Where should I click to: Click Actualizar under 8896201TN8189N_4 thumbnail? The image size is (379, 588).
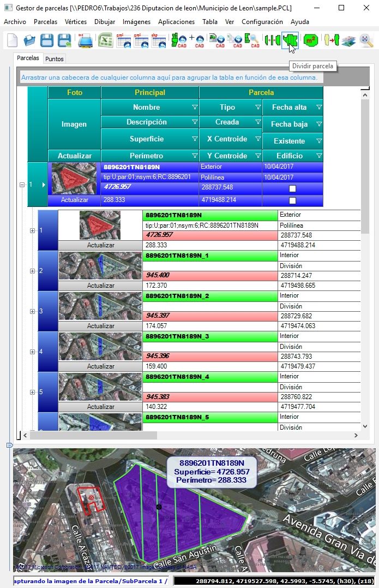[100, 407]
